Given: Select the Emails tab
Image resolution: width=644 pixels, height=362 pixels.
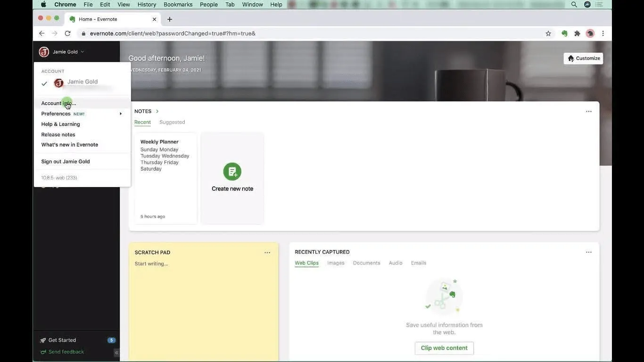Looking at the screenshot, I should click(x=419, y=263).
